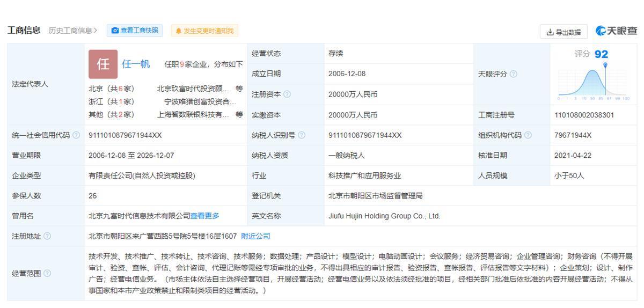
Task: Click 发生变更时通知我 button
Action: (204, 31)
